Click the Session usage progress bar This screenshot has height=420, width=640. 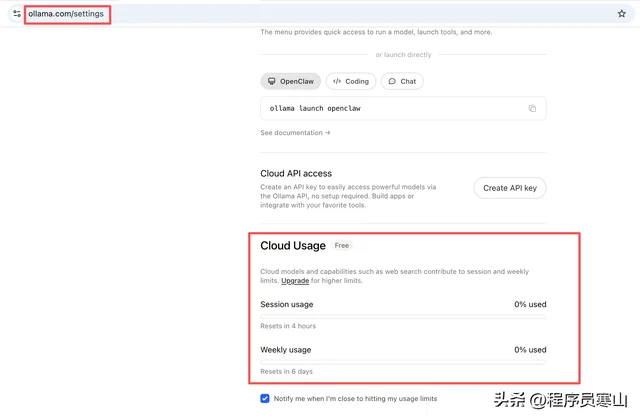403,316
